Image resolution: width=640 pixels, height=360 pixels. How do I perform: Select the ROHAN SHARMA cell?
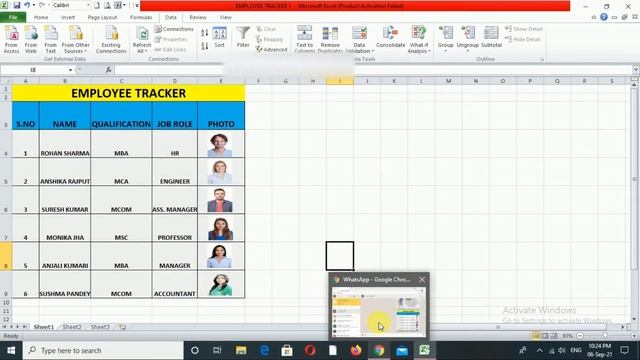coord(65,144)
